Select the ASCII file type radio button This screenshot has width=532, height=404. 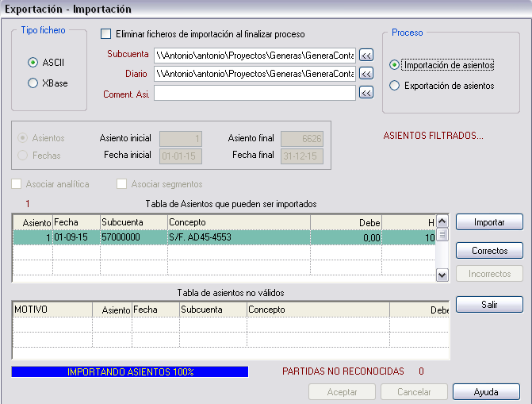point(33,63)
